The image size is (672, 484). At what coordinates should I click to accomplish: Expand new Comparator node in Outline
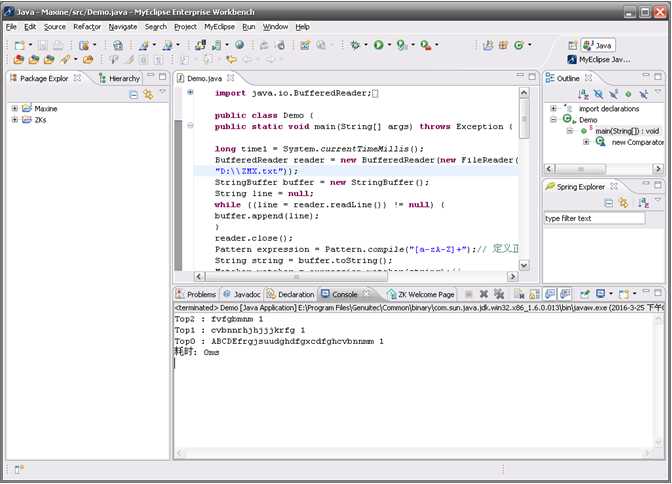tap(586, 142)
